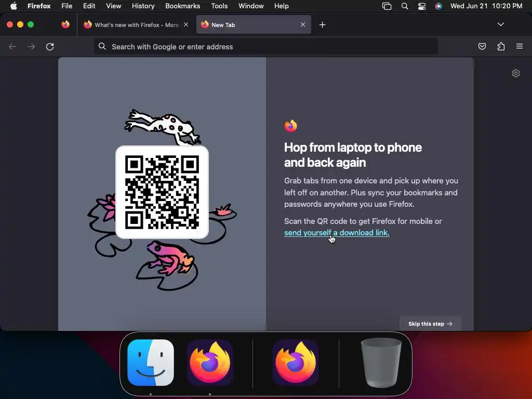Open the Apple menu

(x=14, y=6)
